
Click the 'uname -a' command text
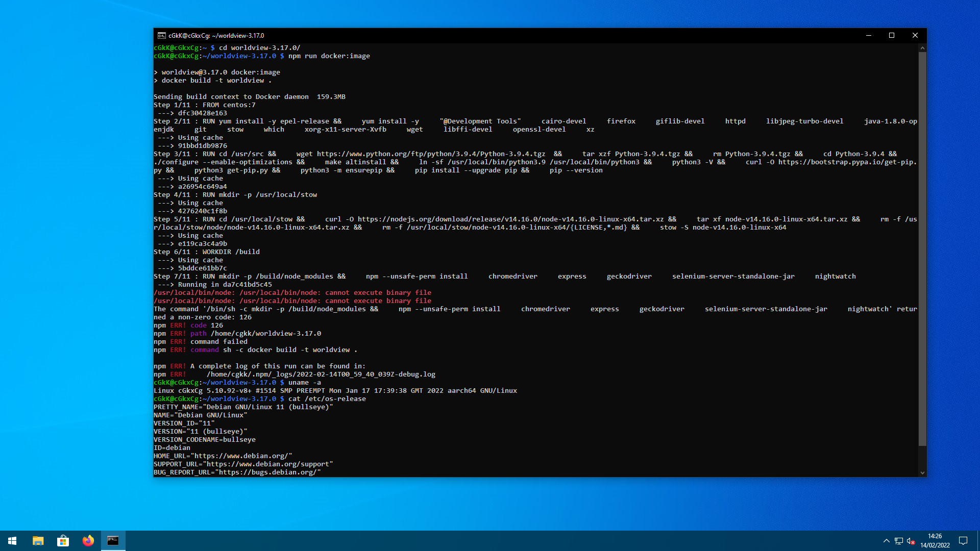point(305,383)
